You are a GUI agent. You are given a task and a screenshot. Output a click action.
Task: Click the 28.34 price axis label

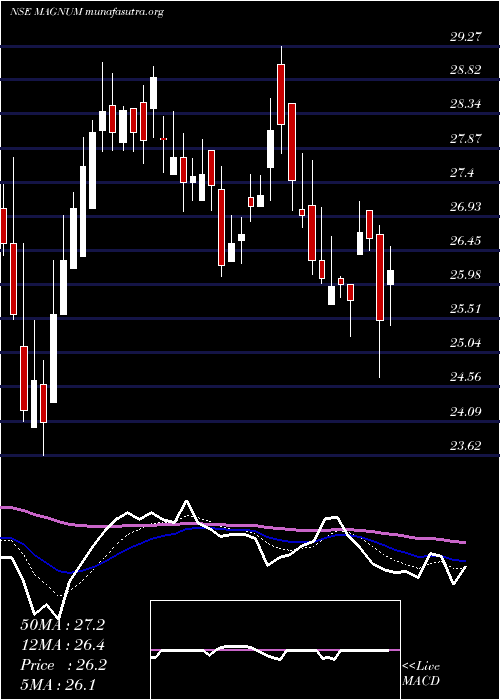pyautogui.click(x=465, y=104)
